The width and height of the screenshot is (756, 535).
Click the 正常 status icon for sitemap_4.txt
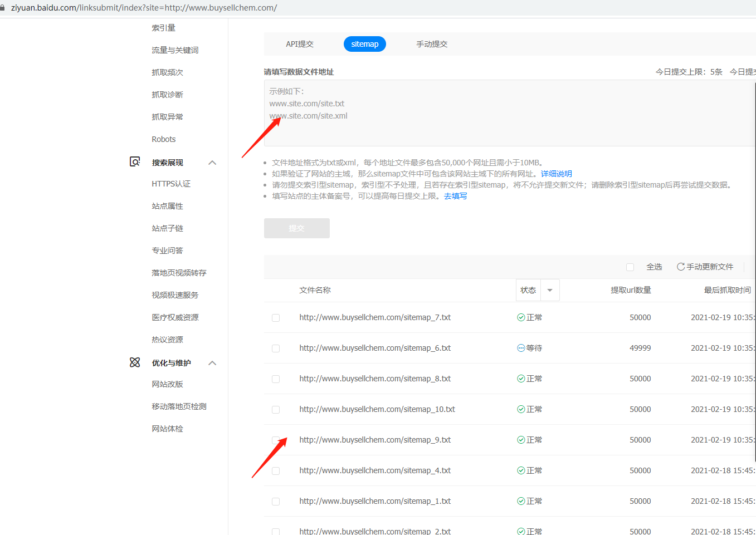(x=521, y=470)
